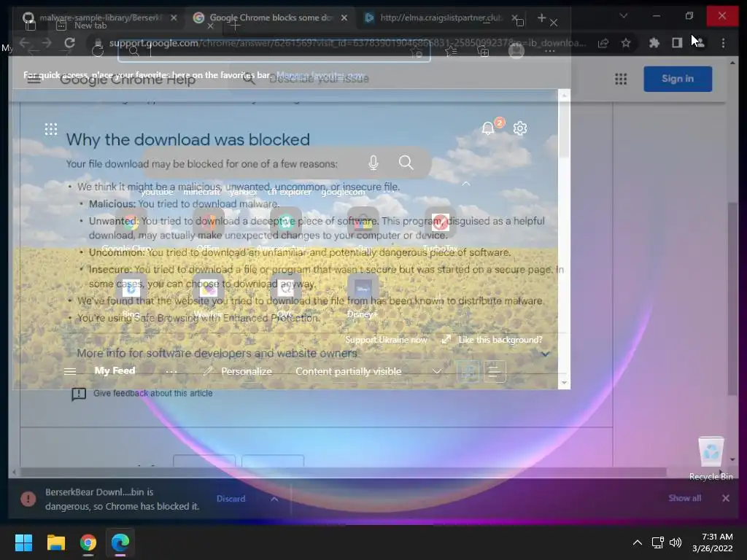Viewport: 747px width, 560px height.
Task: Open My Feed more options ellipsis
Action: pos(171,371)
